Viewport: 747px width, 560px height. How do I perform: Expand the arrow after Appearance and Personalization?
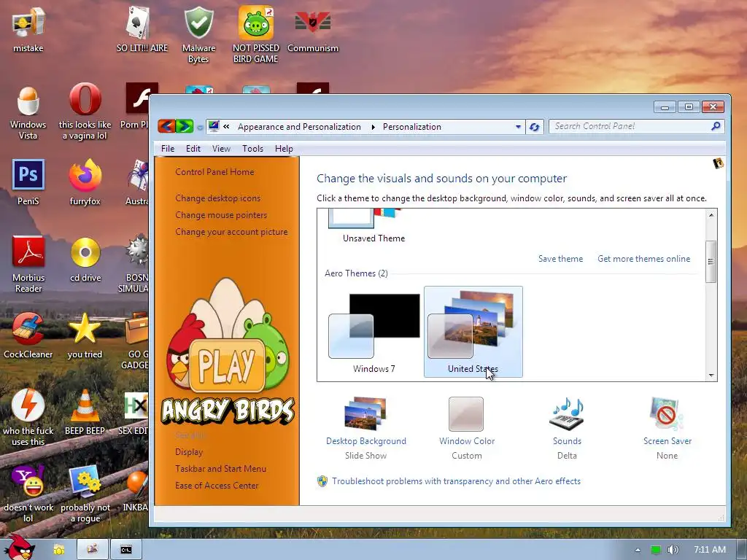(373, 127)
